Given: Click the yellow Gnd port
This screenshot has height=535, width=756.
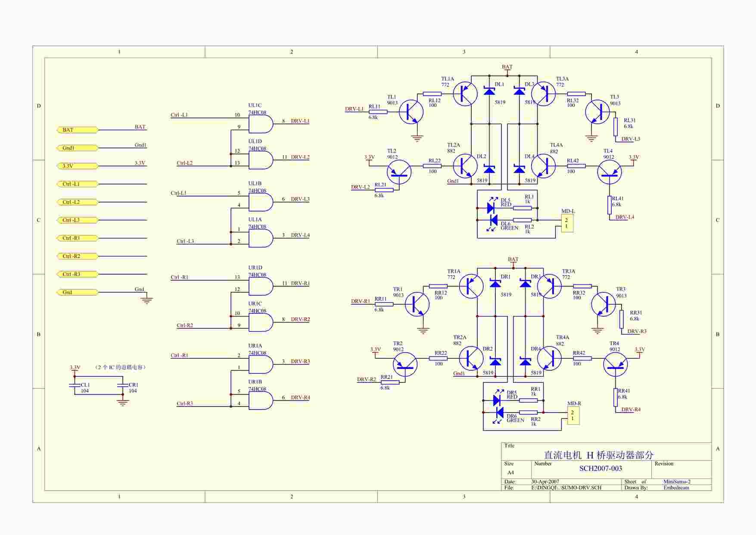Looking at the screenshot, I should 78,292.
